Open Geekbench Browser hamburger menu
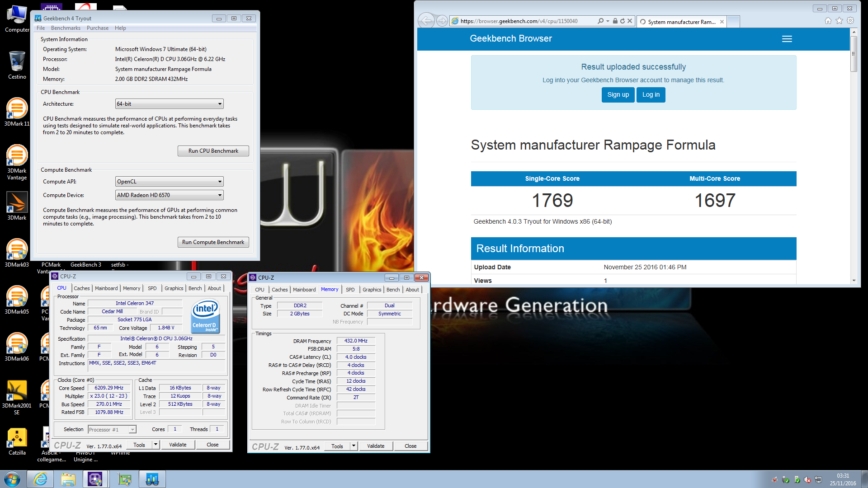The image size is (868, 488). [787, 39]
